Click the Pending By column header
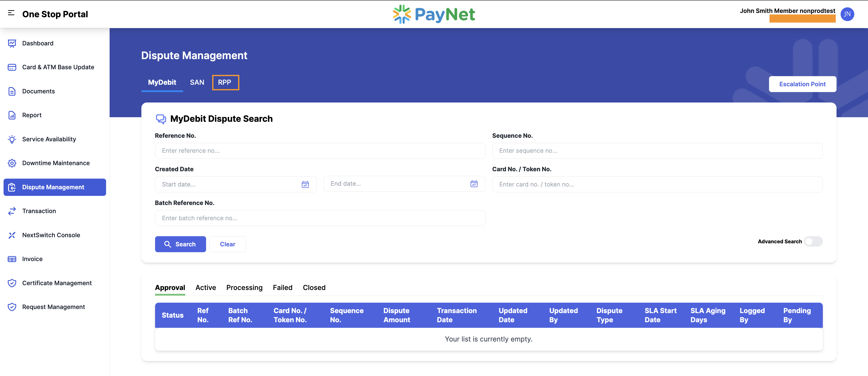Image resolution: width=868 pixels, height=376 pixels. coord(797,315)
